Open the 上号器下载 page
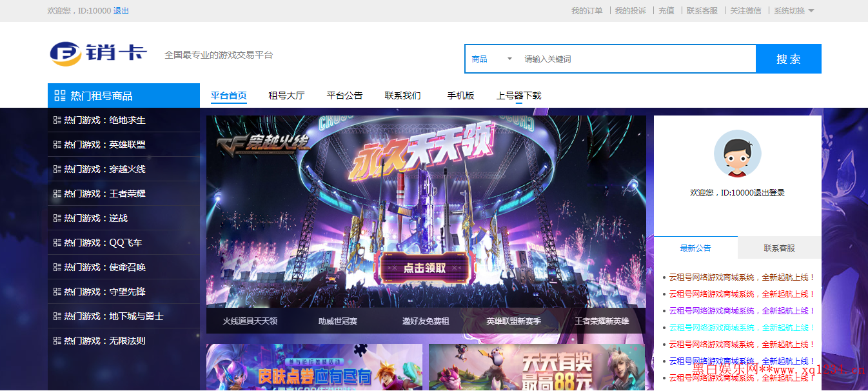 click(x=519, y=95)
